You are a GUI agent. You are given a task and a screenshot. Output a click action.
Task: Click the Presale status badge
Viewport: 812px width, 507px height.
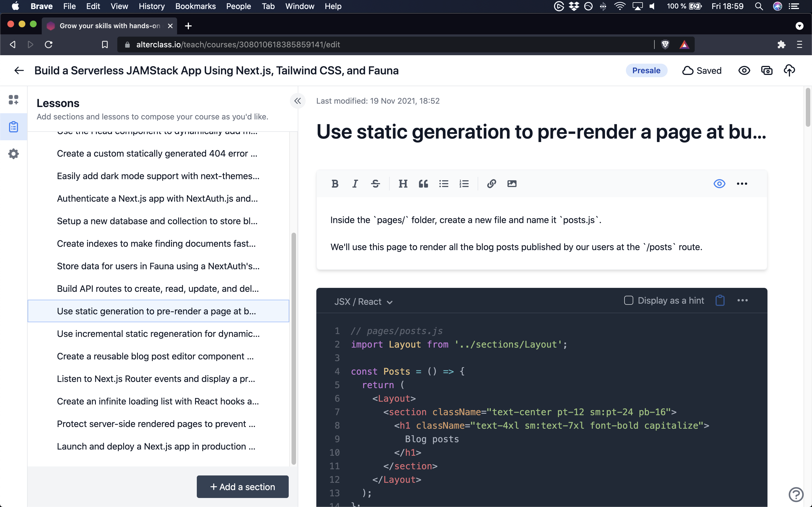coord(646,70)
